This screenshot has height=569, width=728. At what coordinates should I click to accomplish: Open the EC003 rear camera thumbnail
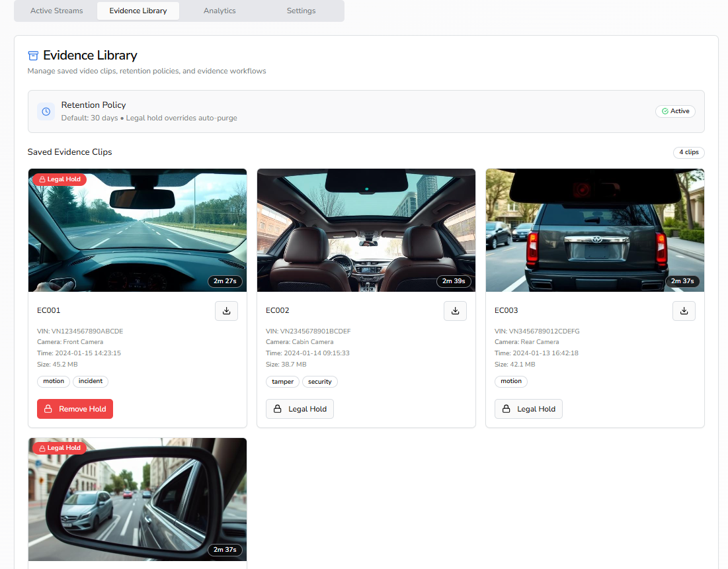pyautogui.click(x=595, y=230)
